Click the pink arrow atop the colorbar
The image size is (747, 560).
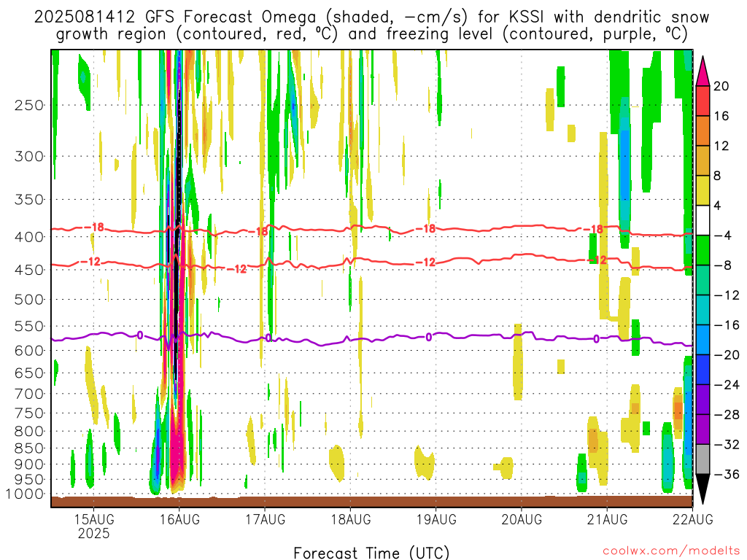pyautogui.click(x=703, y=71)
